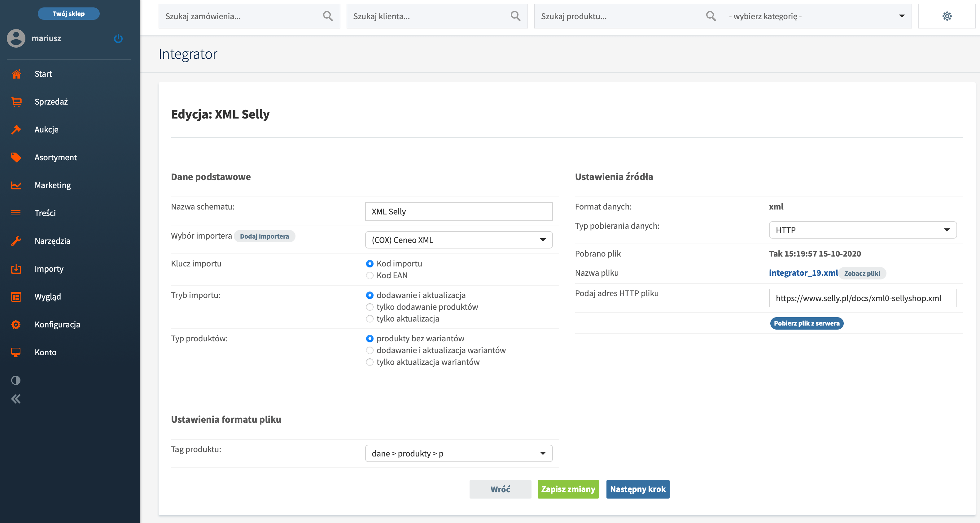Viewport: 980px width, 523px height.
Task: Click the order search magnifier icon
Action: click(x=328, y=16)
